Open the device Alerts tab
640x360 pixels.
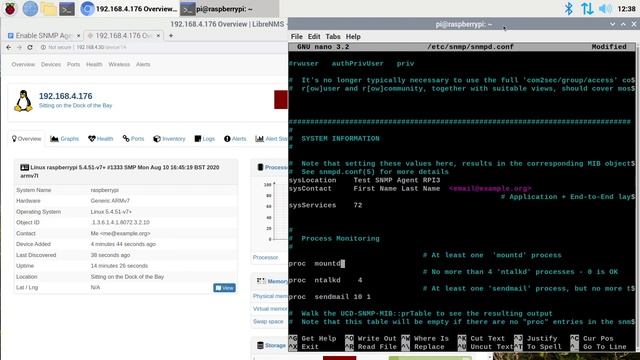pos(235,139)
